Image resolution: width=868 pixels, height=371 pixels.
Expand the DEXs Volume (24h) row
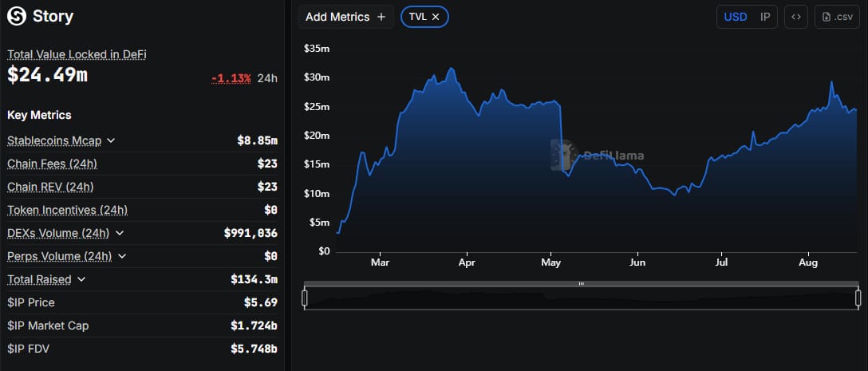[120, 233]
